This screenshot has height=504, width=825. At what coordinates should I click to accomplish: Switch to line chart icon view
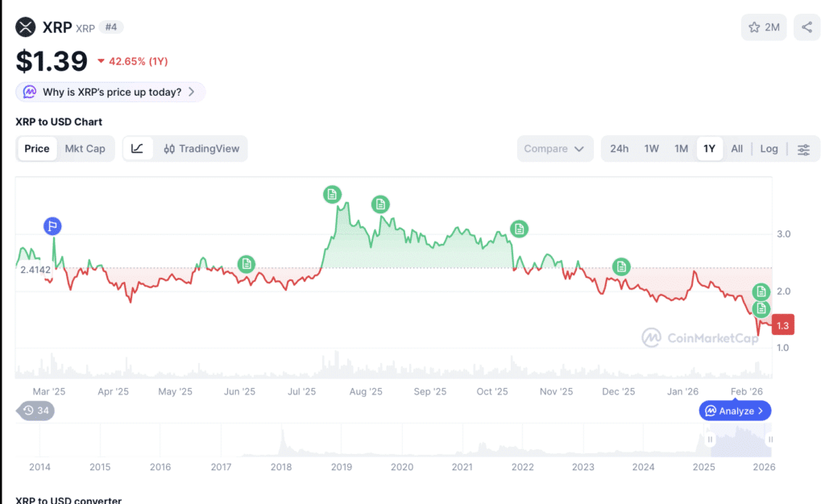point(137,149)
